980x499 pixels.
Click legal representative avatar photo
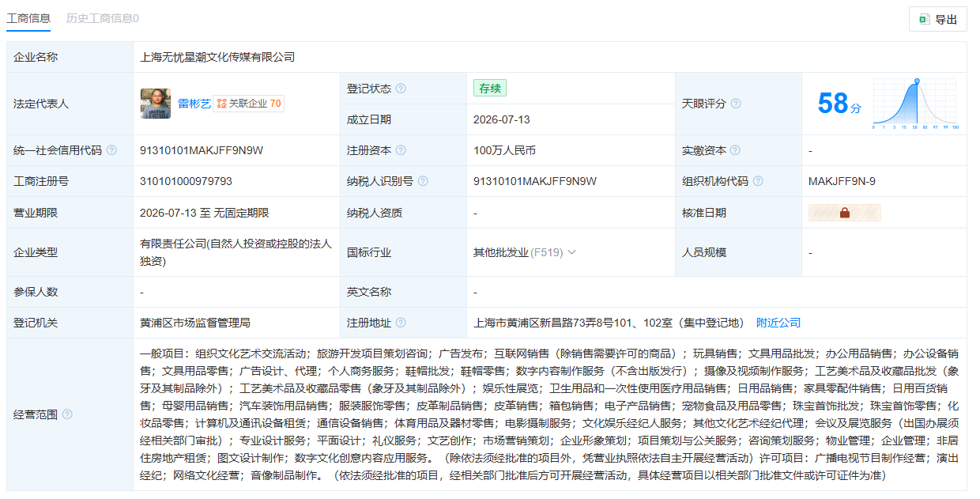point(156,104)
